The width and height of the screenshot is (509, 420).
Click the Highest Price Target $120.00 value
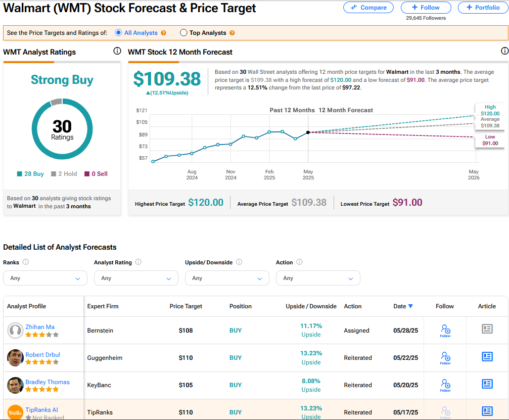tap(206, 203)
